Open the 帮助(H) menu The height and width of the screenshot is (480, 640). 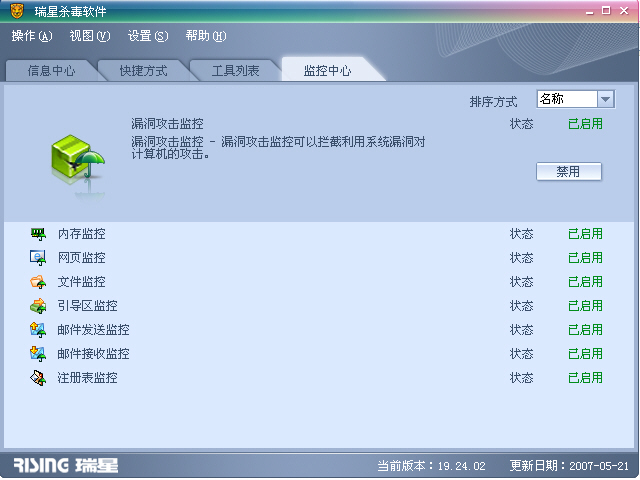[206, 36]
